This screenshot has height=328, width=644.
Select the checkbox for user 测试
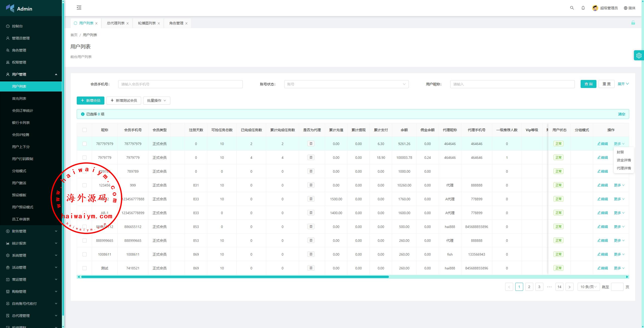coord(85,268)
